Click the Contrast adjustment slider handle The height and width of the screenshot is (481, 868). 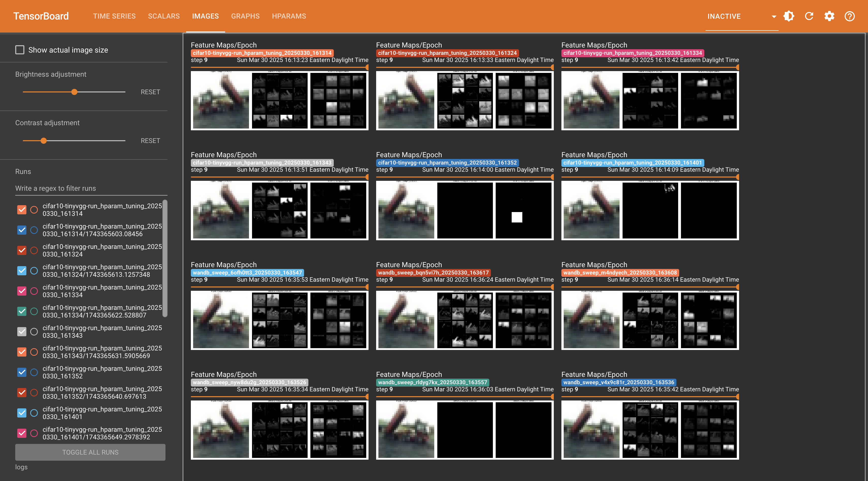(x=43, y=140)
